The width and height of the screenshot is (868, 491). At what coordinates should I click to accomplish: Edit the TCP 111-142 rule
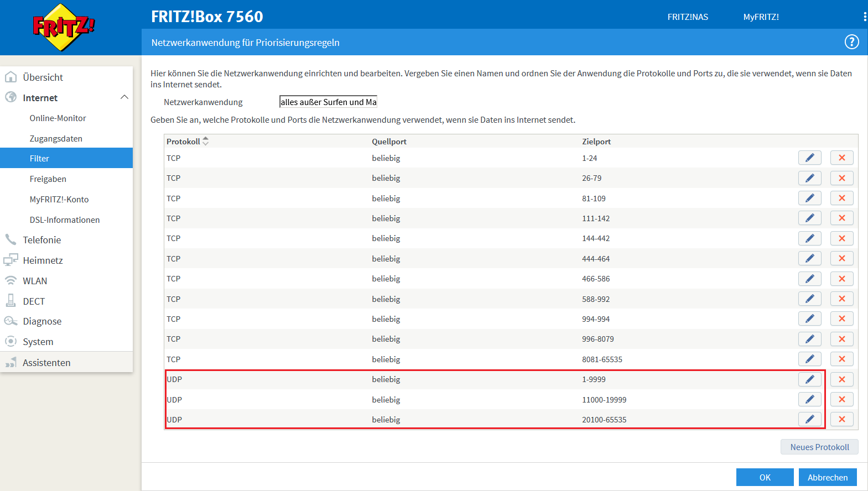pyautogui.click(x=809, y=218)
